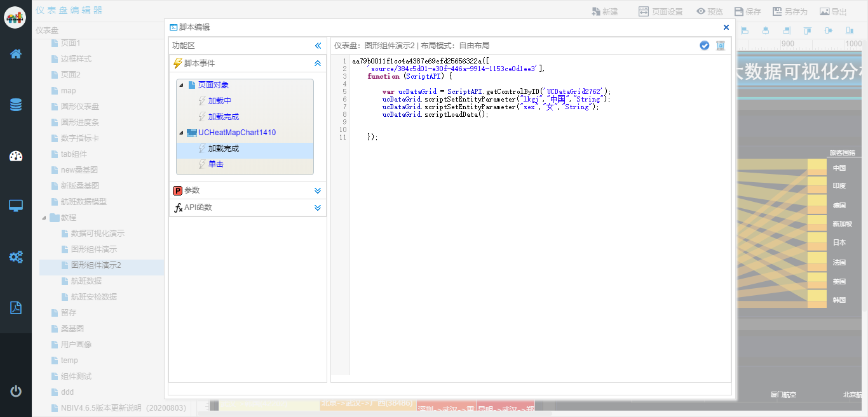Screen dimensions: 868x417
Task: Open the database icon in sidebar
Action: pos(16,105)
